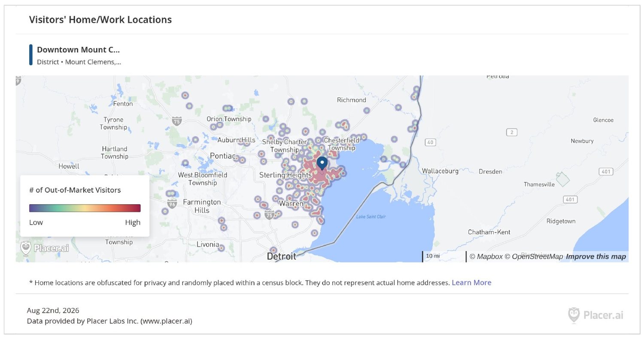Viewport: 644px width, 338px height.
Task: Click the Interstate 96 highway shield
Action: point(173,203)
